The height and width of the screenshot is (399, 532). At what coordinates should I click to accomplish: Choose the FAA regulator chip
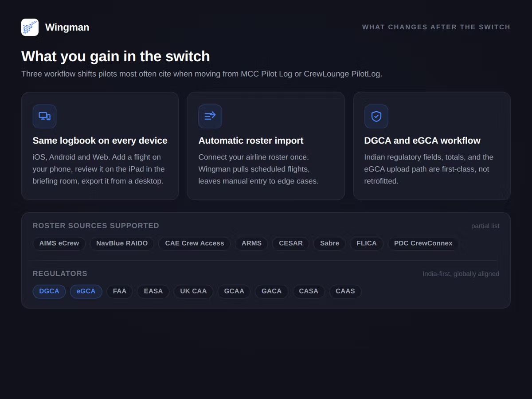coord(120,291)
